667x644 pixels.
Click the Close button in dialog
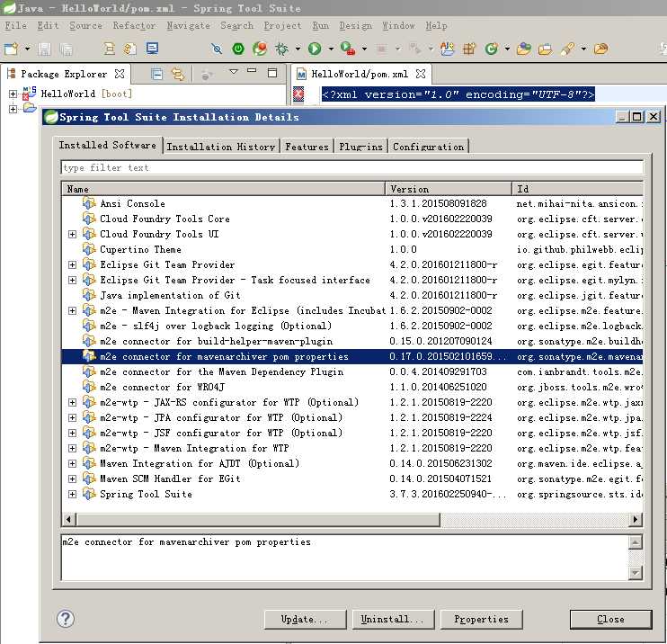coord(610,620)
